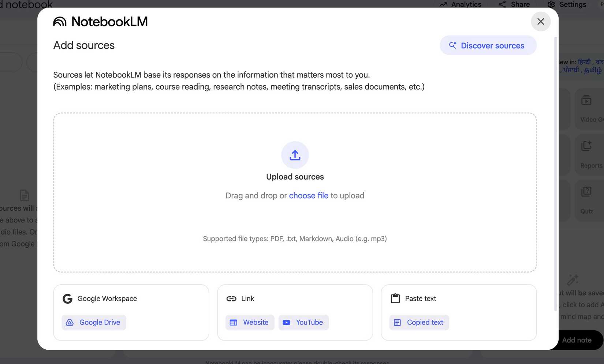This screenshot has width=604, height=364.
Task: Open the Quiz icon
Action: tap(586, 191)
